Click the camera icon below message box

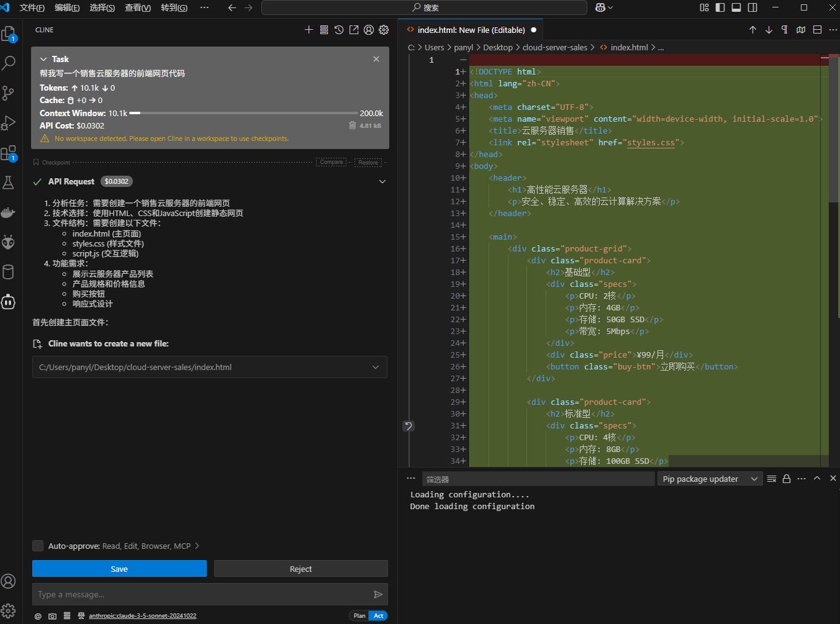[x=52, y=616]
